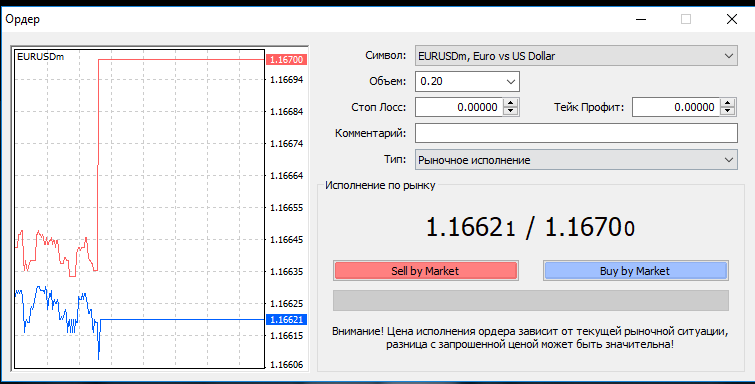The height and width of the screenshot is (384, 755).
Task: Open the Тип dropdown showing Рыночное исполнение
Action: [576, 160]
